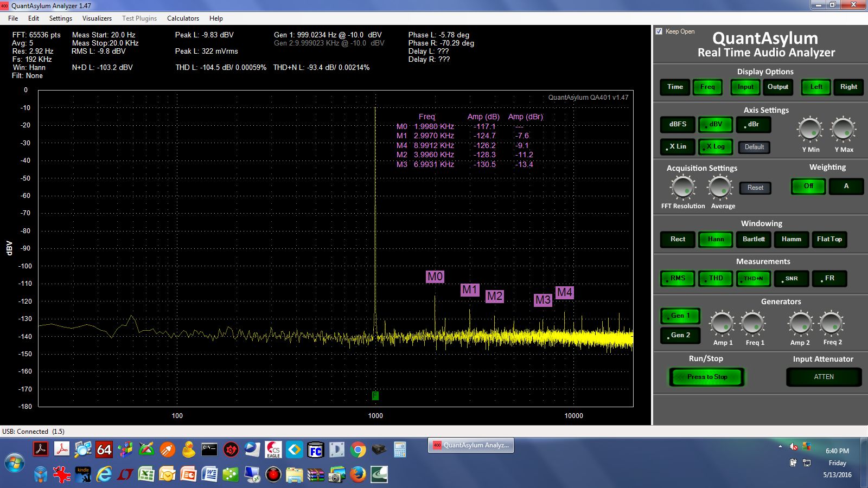Click Press to Stop button
The width and height of the screenshot is (868, 488).
tap(707, 377)
